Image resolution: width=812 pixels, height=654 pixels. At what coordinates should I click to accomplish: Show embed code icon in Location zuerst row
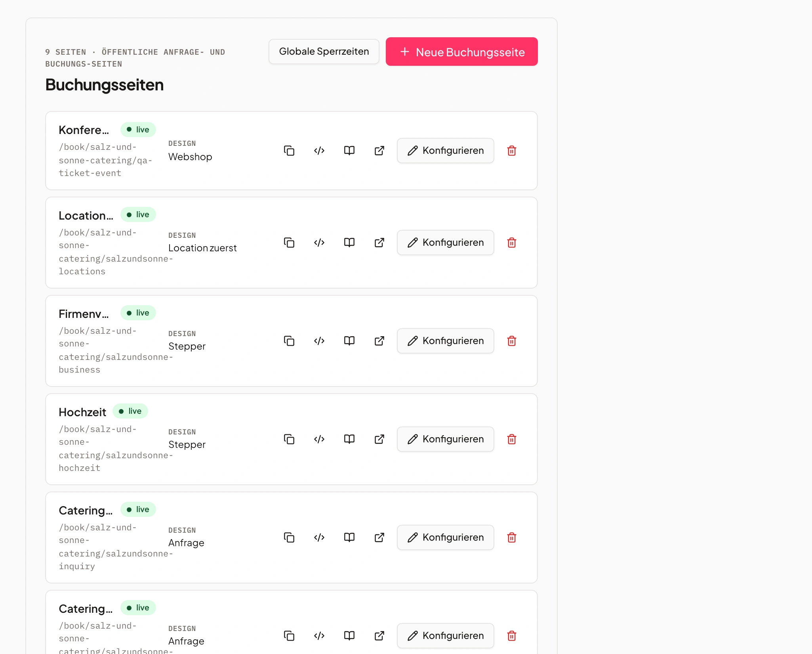point(319,243)
